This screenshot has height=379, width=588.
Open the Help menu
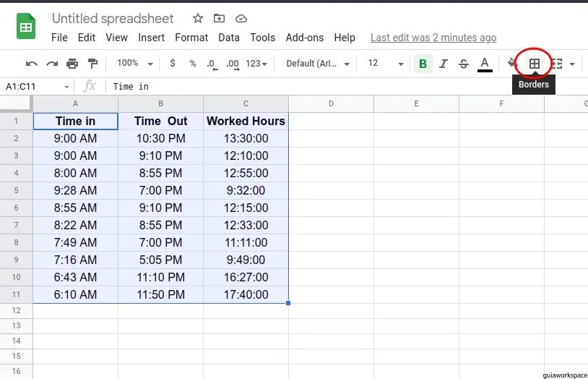pos(345,38)
